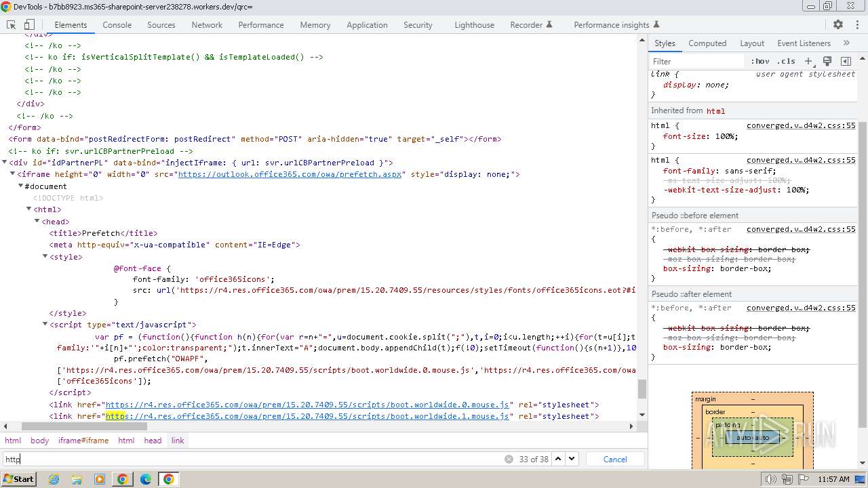Open the Performance insights tab
The width and height of the screenshot is (868, 488).
pyautogui.click(x=616, y=24)
